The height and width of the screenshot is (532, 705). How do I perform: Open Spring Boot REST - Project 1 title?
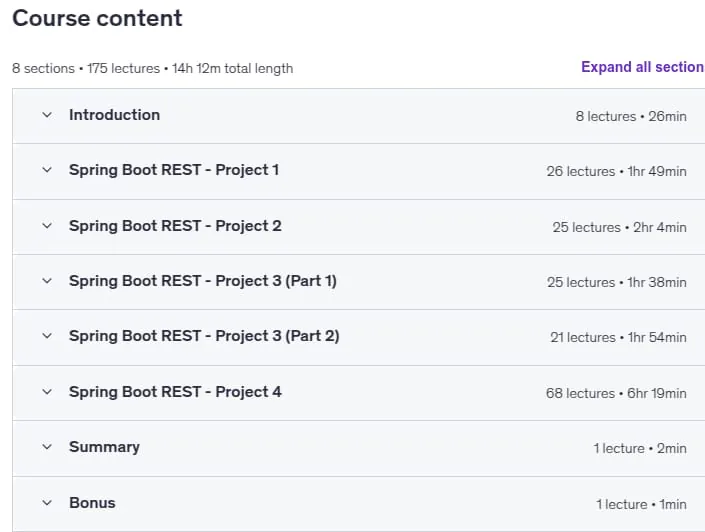tap(174, 170)
